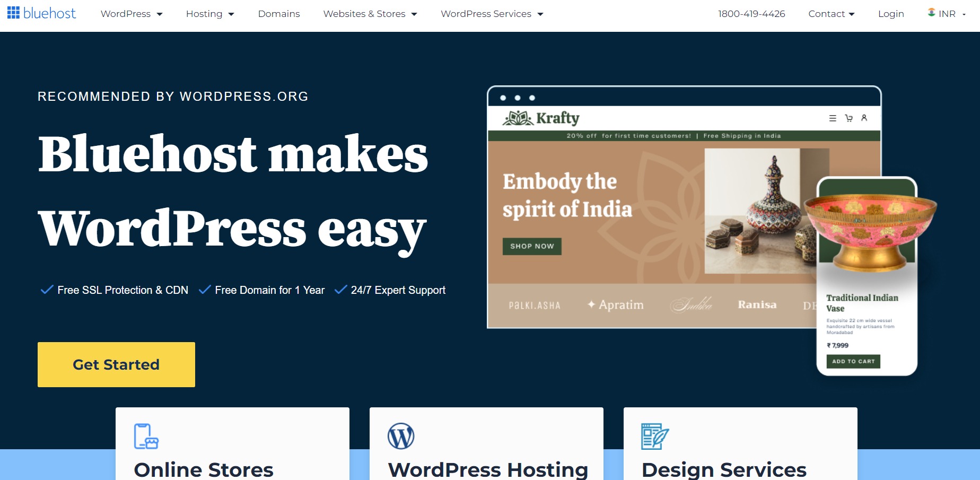Expand the Websites & Stores dropdown arrow
The height and width of the screenshot is (480, 980).
click(x=414, y=14)
